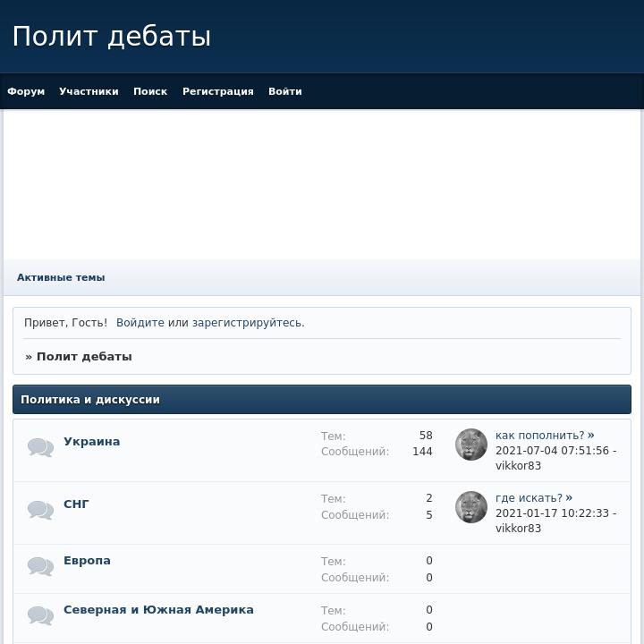Click vikkor83 under где искать?
644x644 pixels.
[518, 529]
